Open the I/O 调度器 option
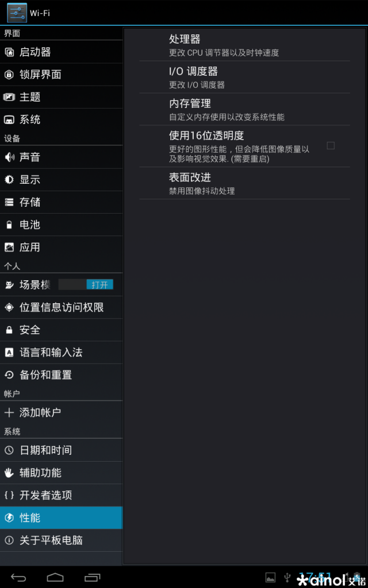The height and width of the screenshot is (588, 368). click(244, 78)
